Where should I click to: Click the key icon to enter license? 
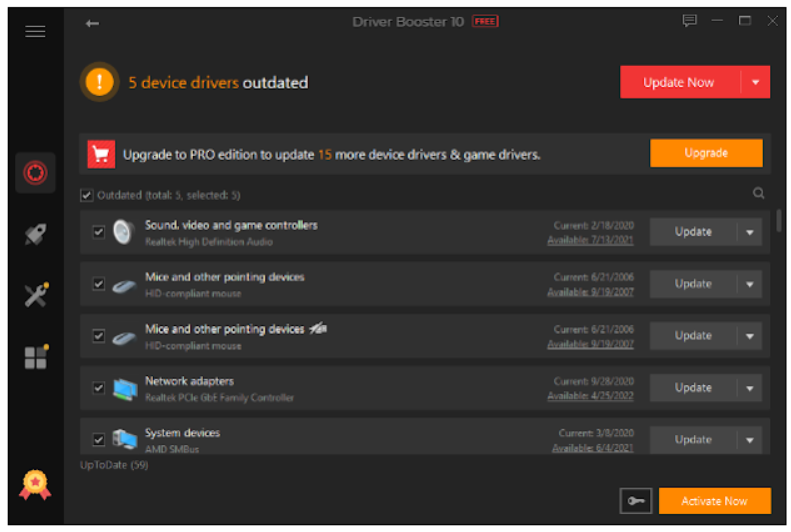pos(636,501)
